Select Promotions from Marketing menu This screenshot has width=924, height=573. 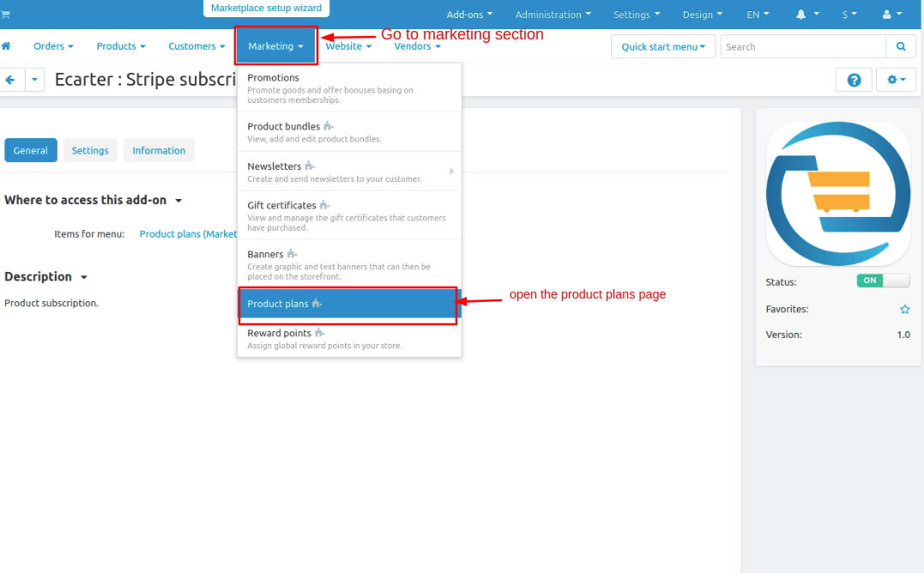[349, 87]
